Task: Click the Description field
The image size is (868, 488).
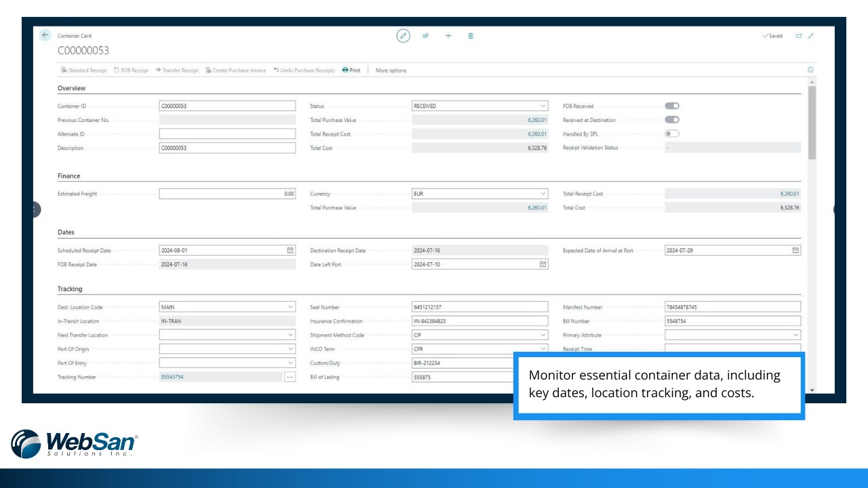Action: (227, 148)
